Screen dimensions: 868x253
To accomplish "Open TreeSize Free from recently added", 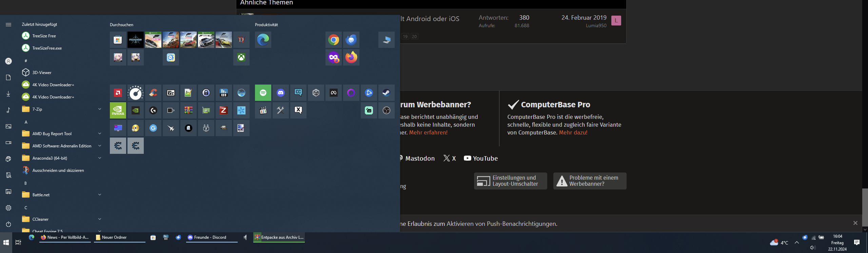I will (x=61, y=36).
